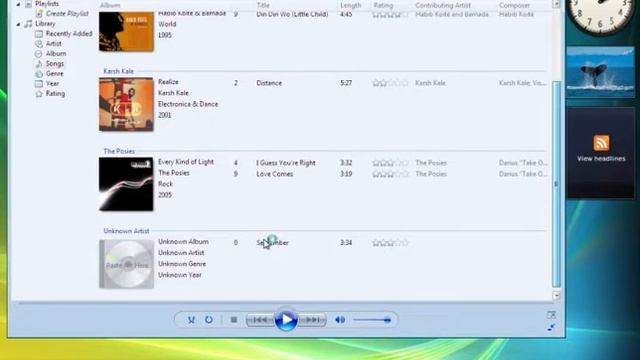Collapse the Playlists tree node
This screenshot has width=640, height=360.
18,4
